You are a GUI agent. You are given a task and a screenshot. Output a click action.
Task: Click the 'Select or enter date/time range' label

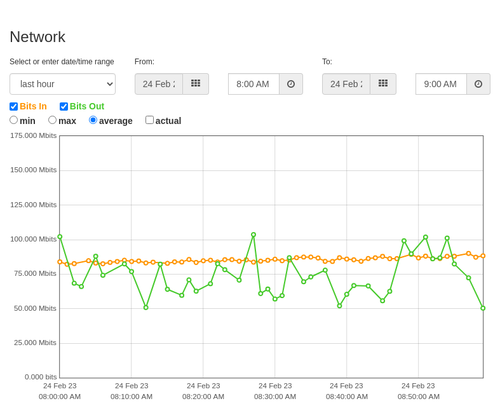coord(62,62)
